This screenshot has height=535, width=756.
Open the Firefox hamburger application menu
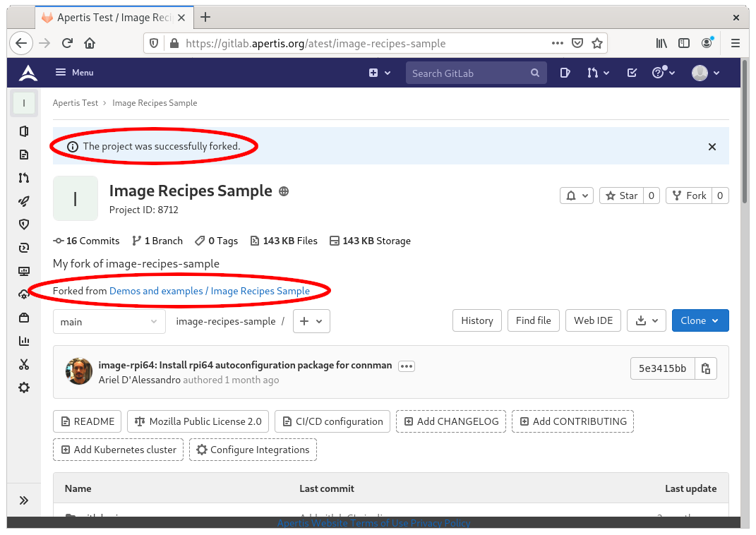point(736,43)
